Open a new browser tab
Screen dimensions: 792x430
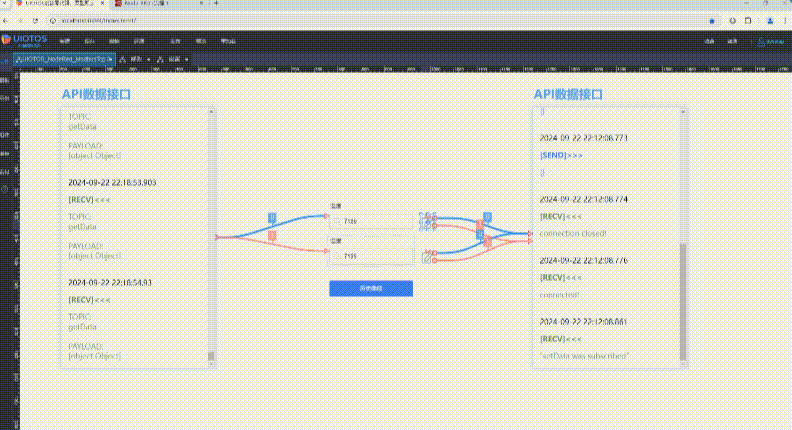(x=216, y=4)
